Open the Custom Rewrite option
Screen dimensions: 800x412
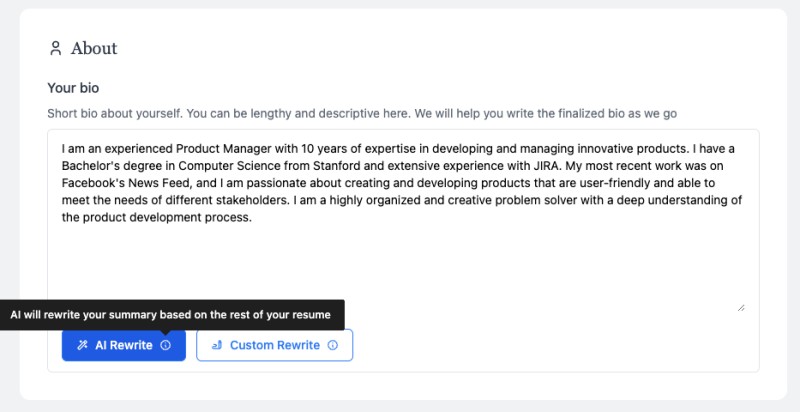pyautogui.click(x=274, y=345)
